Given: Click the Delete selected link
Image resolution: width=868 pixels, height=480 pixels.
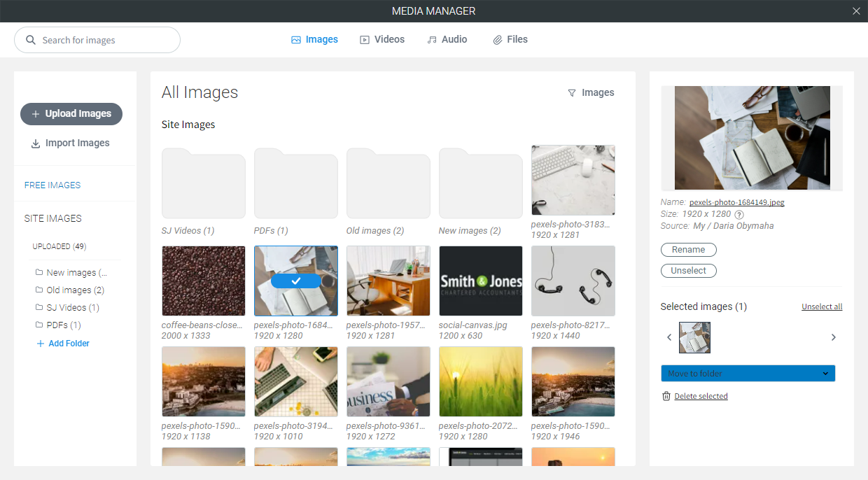Looking at the screenshot, I should click(701, 396).
